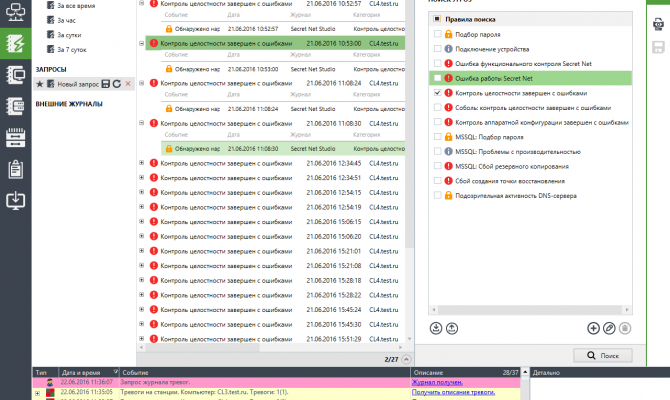
Task: Click the red alert icon of the 10:53:00 event
Action: (154, 43)
